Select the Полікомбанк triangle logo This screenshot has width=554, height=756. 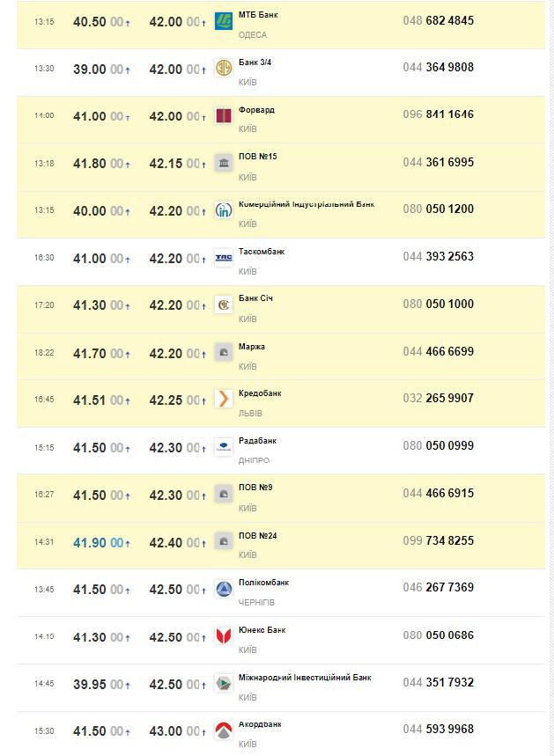click(x=224, y=590)
